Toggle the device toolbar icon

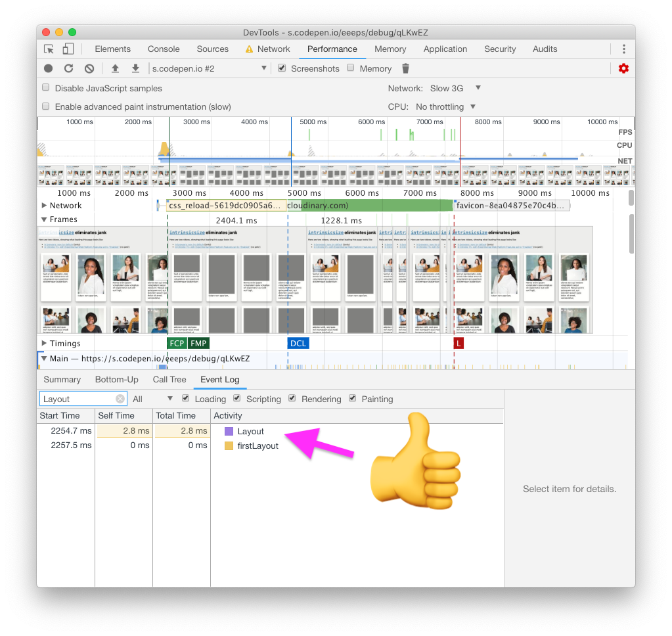(x=68, y=49)
